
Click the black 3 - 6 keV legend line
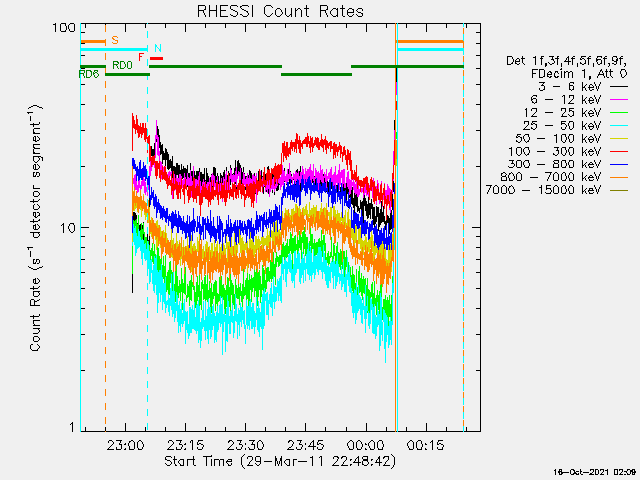click(619, 87)
